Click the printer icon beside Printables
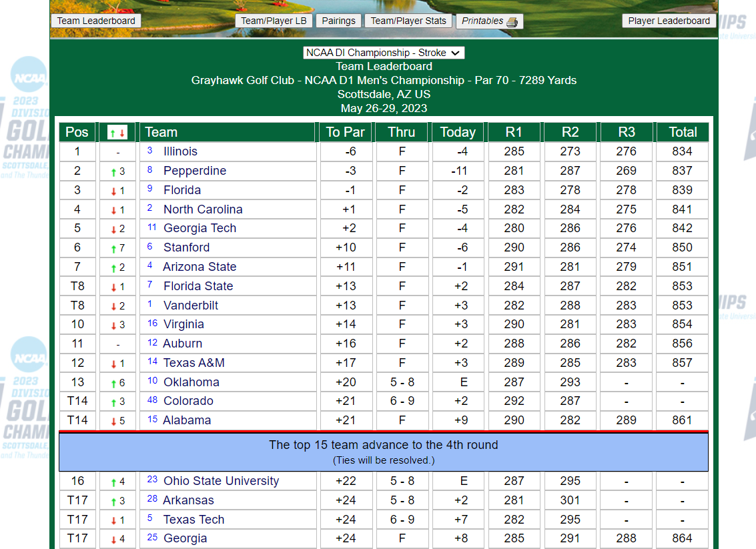Screen dimensions: 756x549 (x=512, y=21)
